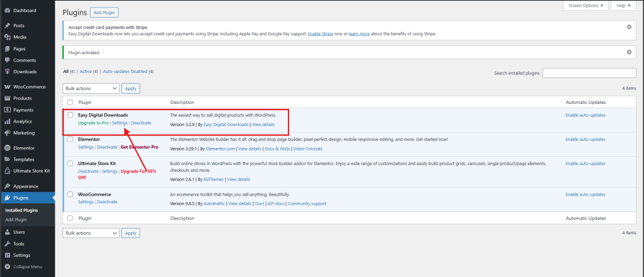Open WooCommerce API docs link
This screenshot has height=277, width=644.
pos(276,203)
